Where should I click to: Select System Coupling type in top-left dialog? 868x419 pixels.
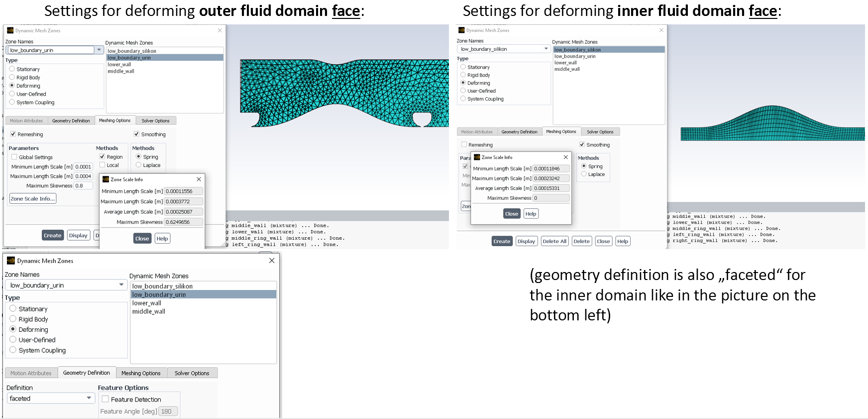(x=12, y=102)
